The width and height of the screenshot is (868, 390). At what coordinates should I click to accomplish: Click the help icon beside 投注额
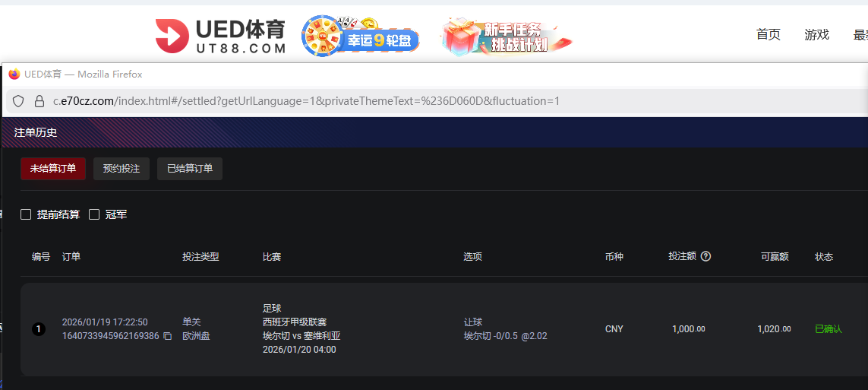[705, 256]
